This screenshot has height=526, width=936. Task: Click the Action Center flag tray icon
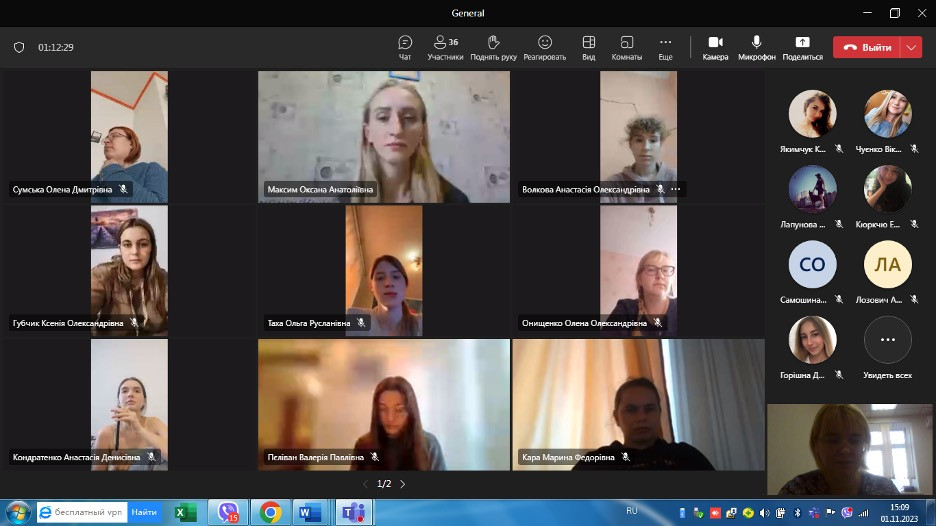click(830, 513)
